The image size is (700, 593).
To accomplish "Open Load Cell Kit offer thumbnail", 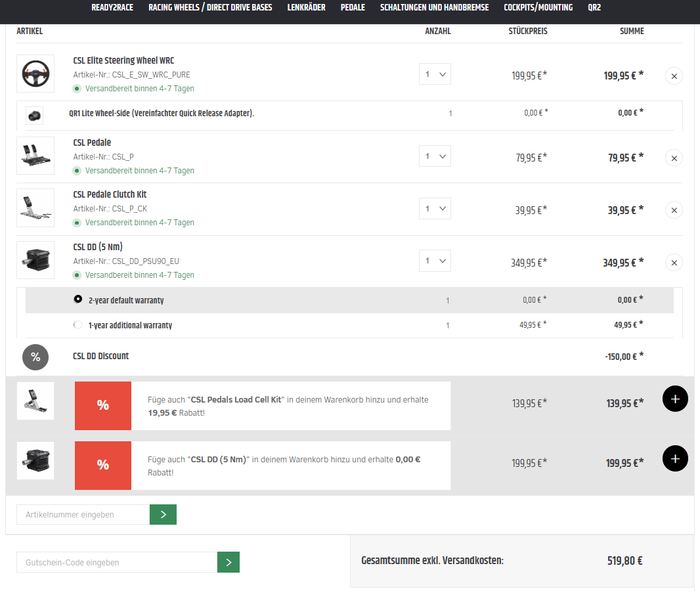I will 35,401.
